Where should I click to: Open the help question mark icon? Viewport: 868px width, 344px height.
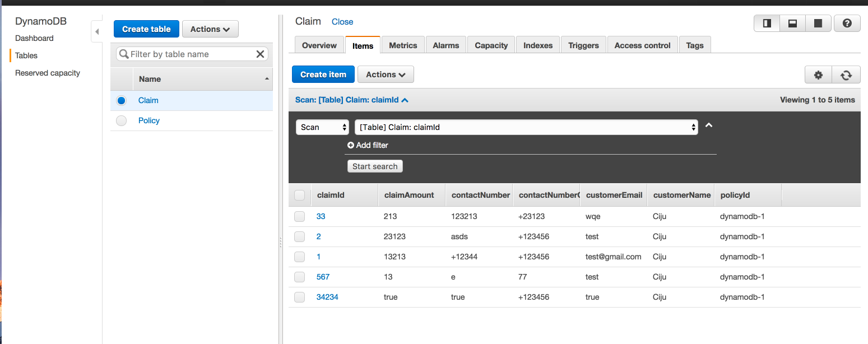point(847,24)
